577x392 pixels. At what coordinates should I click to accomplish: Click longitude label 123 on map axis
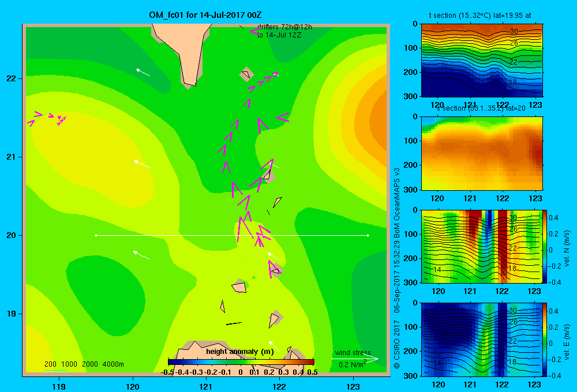pos(353,386)
